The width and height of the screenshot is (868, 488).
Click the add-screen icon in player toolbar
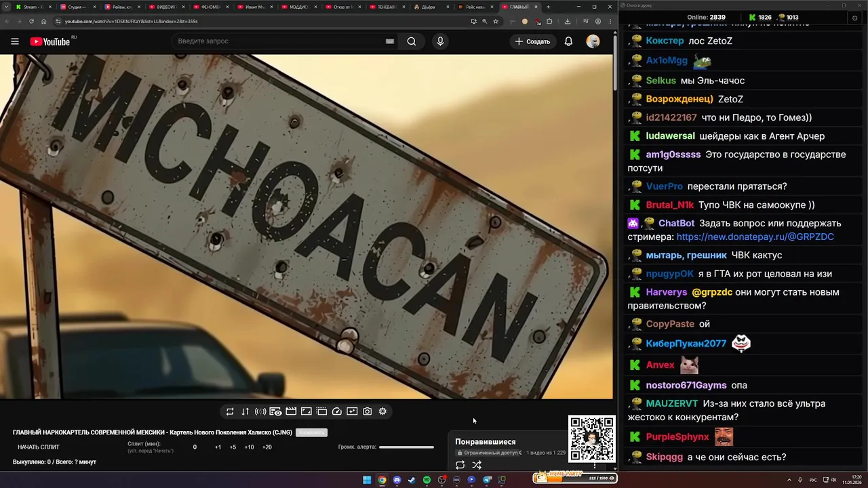(352, 411)
